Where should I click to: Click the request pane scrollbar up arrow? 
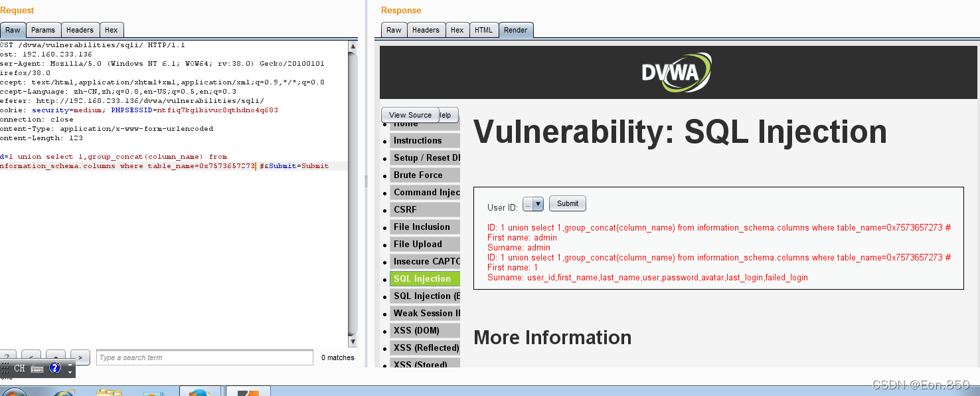(x=353, y=46)
